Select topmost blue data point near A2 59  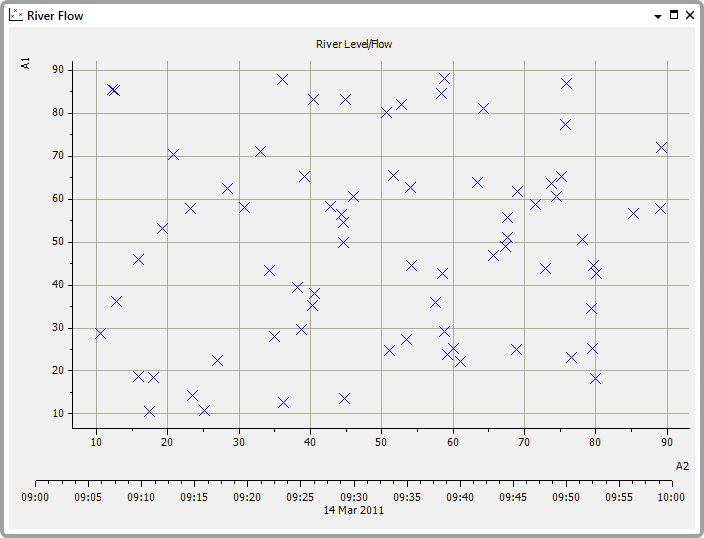point(444,78)
